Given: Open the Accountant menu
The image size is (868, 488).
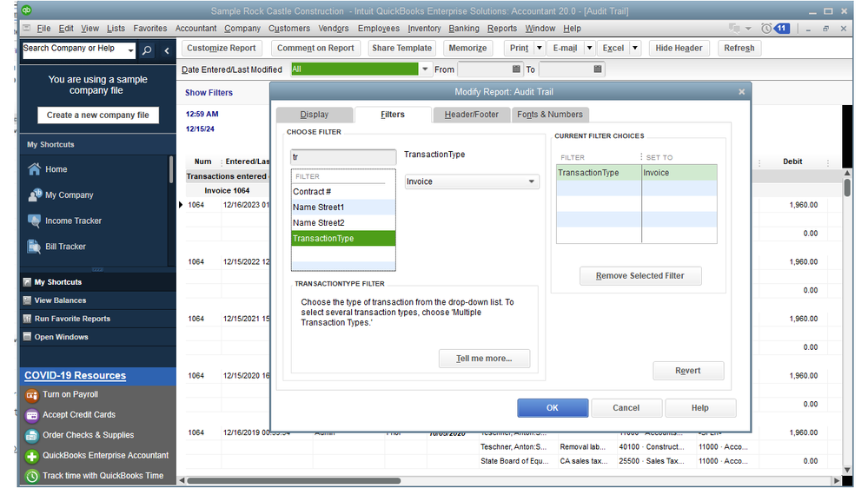Looking at the screenshot, I should [x=196, y=28].
